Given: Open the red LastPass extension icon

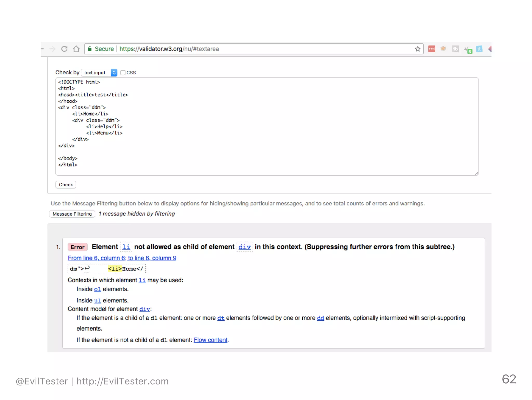Looking at the screenshot, I should click(x=431, y=49).
